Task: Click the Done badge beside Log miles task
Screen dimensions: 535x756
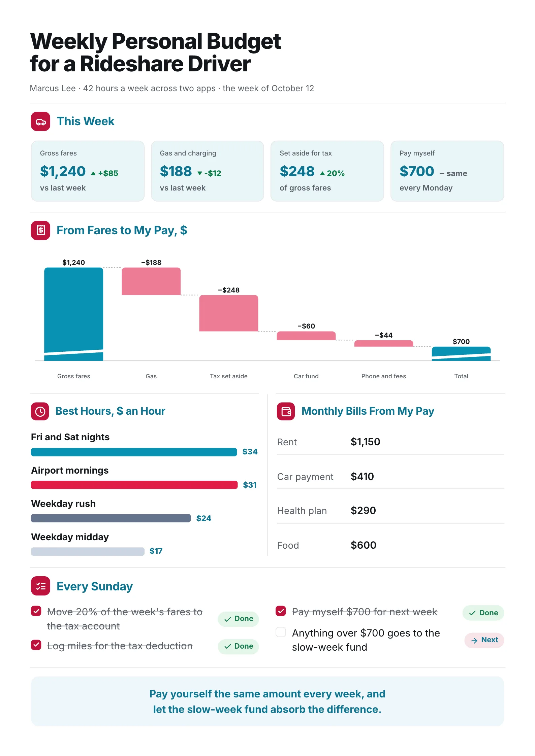Action: [x=238, y=646]
